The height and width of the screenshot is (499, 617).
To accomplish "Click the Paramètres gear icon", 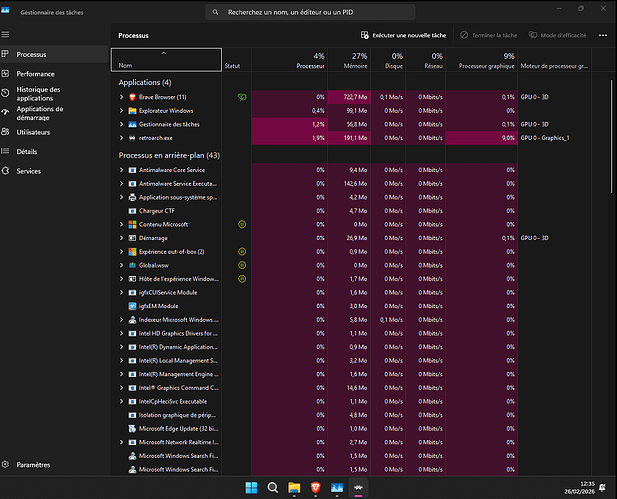I will 7,465.
